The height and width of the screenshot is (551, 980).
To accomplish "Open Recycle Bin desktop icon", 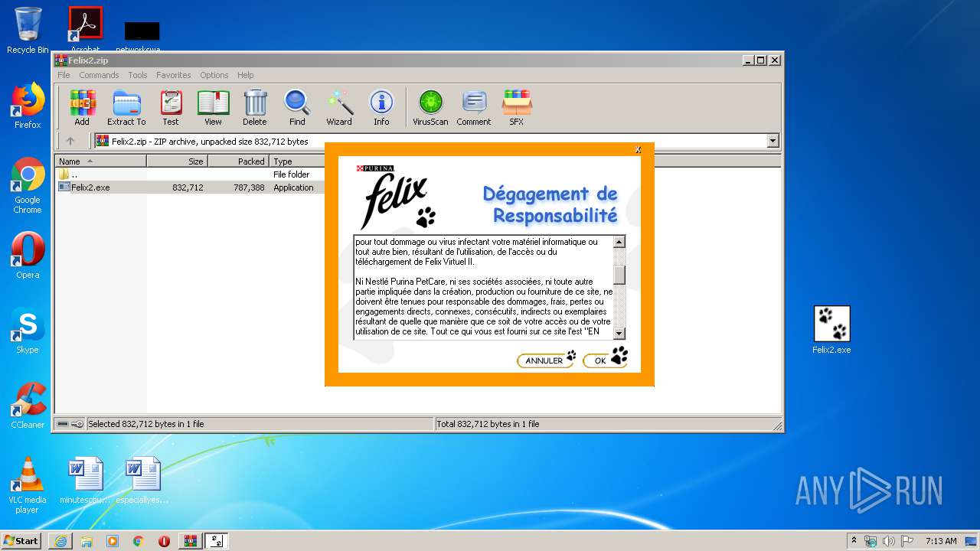I will pyautogui.click(x=28, y=31).
